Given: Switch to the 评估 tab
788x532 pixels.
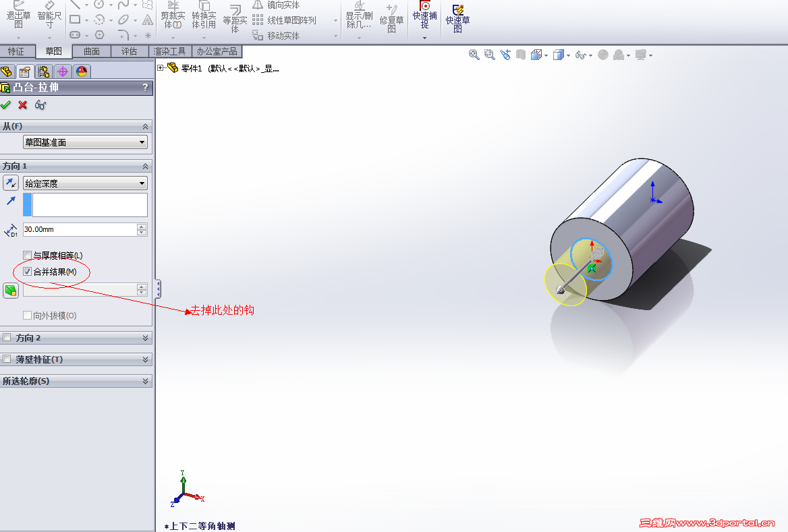Looking at the screenshot, I should point(129,51).
